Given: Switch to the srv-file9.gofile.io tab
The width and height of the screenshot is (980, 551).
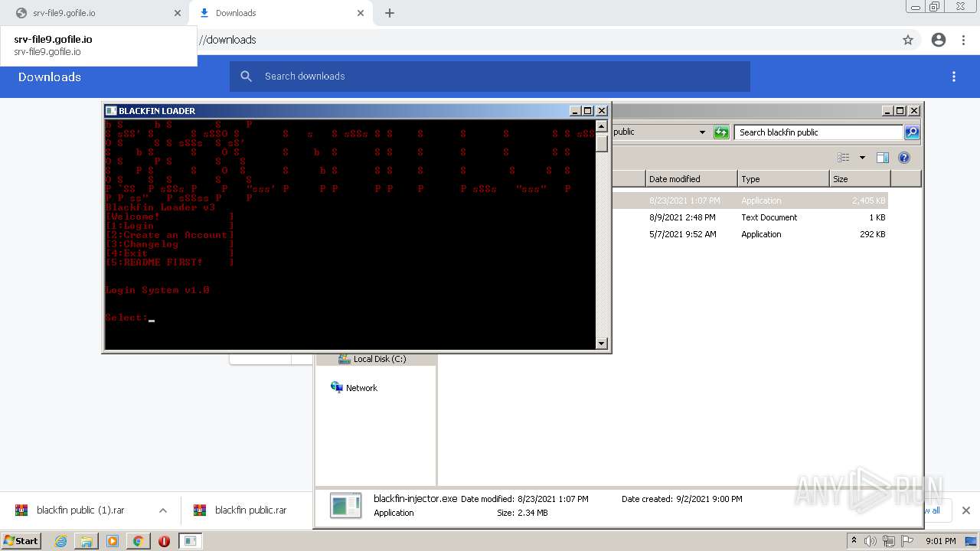Looking at the screenshot, I should pyautogui.click(x=95, y=13).
